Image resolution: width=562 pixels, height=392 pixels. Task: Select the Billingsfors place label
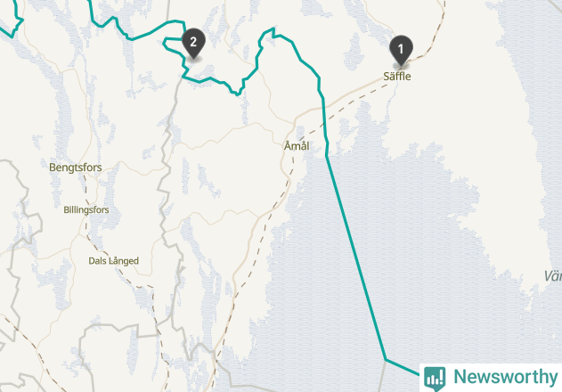86,209
